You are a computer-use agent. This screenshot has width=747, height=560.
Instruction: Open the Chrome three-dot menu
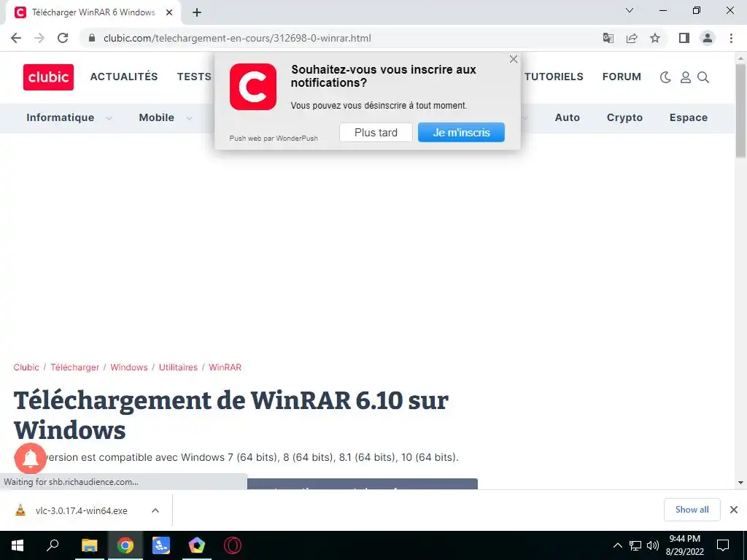tap(731, 38)
